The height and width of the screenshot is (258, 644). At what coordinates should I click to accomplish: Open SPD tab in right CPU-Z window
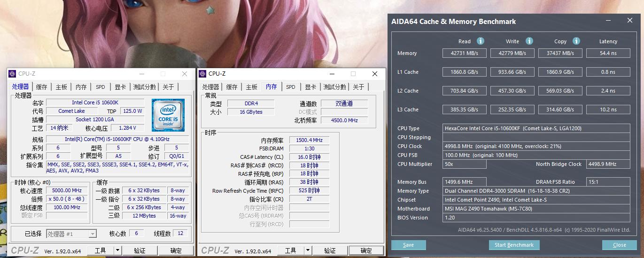[x=291, y=87]
